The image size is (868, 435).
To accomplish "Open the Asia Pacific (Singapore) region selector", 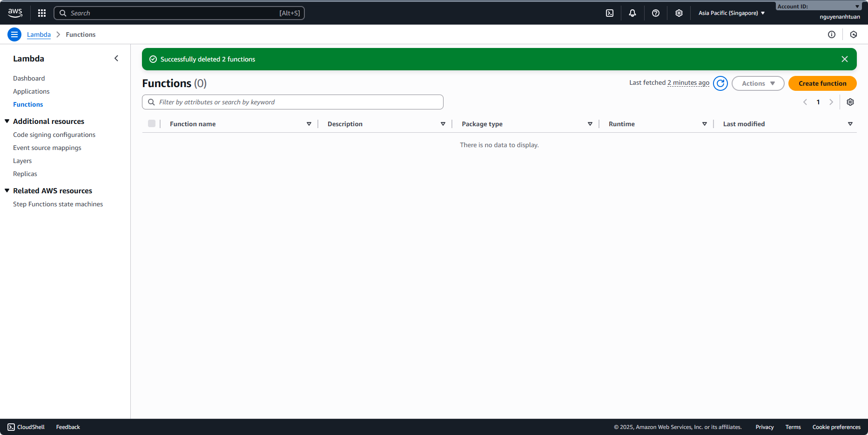I will [x=731, y=13].
